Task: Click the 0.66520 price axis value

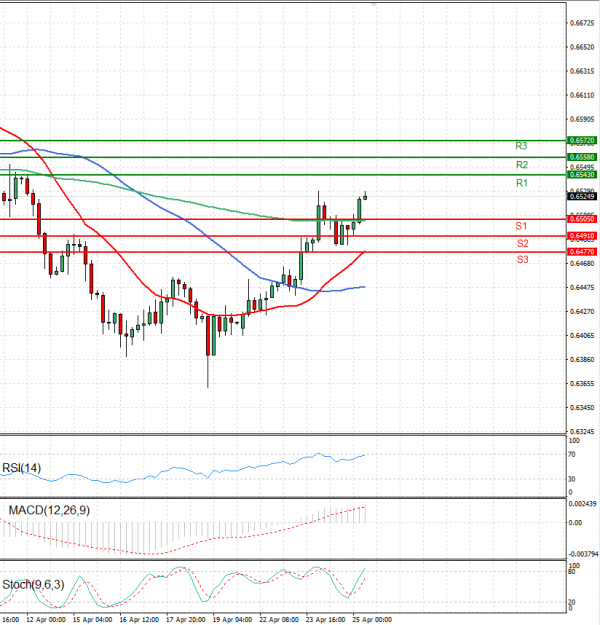Action: pyautogui.click(x=582, y=47)
